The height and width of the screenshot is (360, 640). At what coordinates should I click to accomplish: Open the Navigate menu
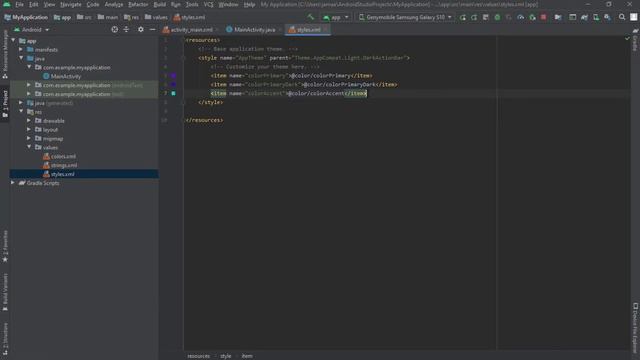click(71, 4)
